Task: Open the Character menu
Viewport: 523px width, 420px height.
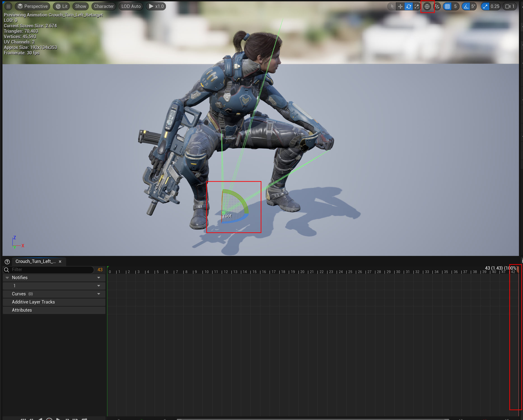Action: pos(104,7)
